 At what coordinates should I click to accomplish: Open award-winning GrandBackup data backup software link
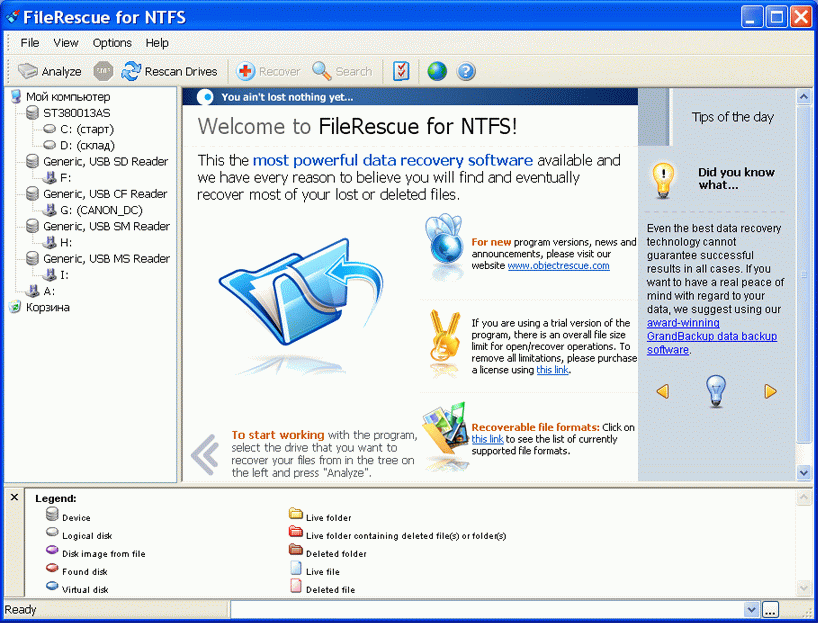pyautogui.click(x=712, y=337)
